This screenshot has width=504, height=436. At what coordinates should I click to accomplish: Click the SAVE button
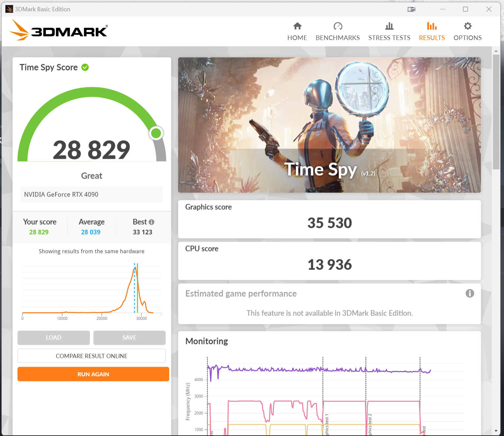click(129, 337)
